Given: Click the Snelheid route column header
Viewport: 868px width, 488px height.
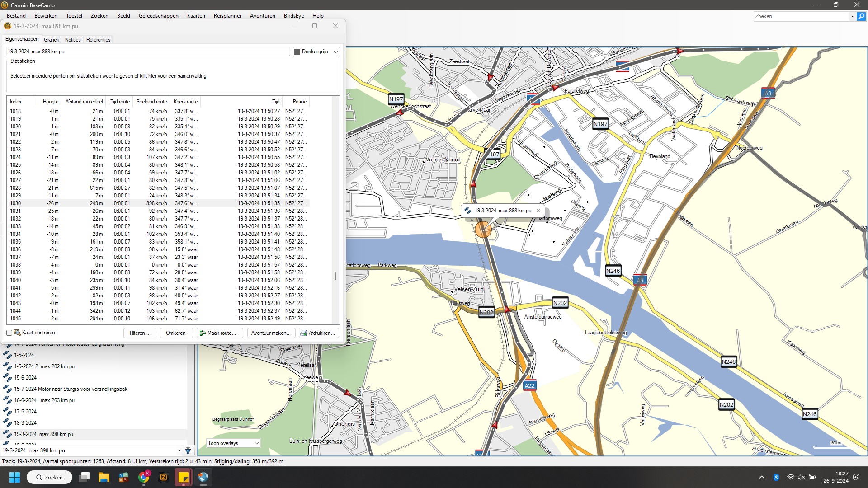Looking at the screenshot, I should (x=151, y=102).
